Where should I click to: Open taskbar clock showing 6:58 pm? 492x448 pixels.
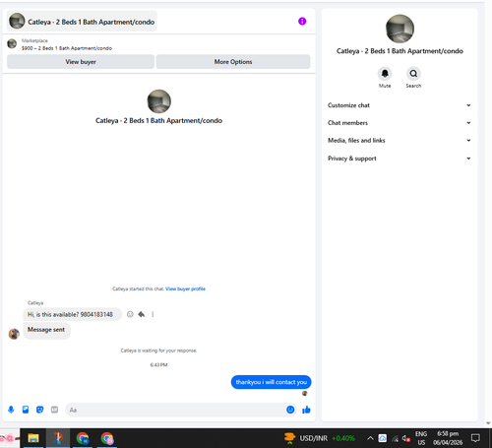tap(448, 438)
